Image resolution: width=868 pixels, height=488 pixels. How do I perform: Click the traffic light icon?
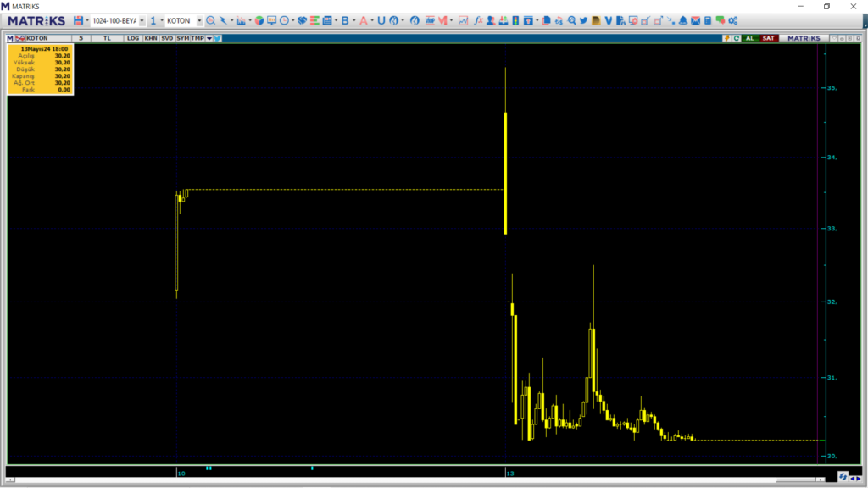point(515,20)
